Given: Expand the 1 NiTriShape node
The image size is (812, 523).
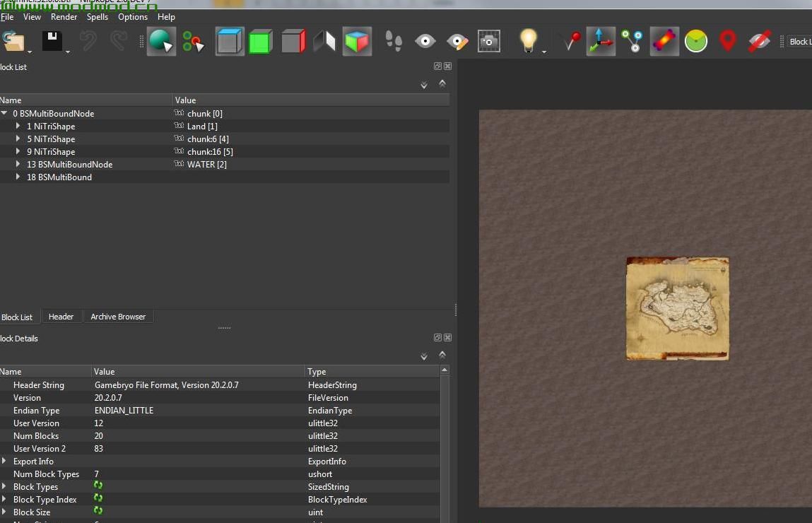Looking at the screenshot, I should coord(18,126).
